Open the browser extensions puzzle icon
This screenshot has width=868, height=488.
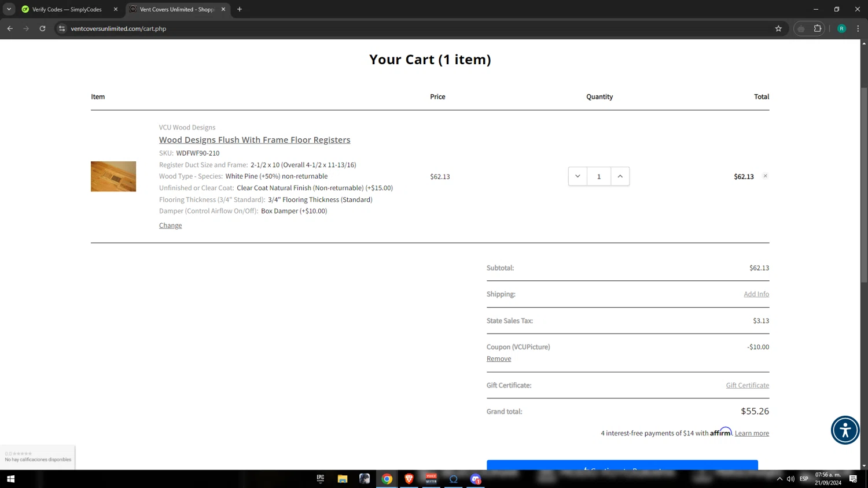(x=817, y=28)
